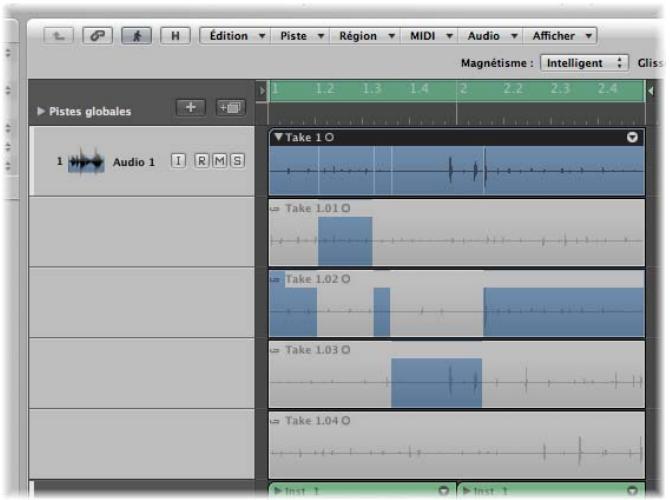Click the right cycle locator triangle
The image size is (670, 500).
point(651,91)
